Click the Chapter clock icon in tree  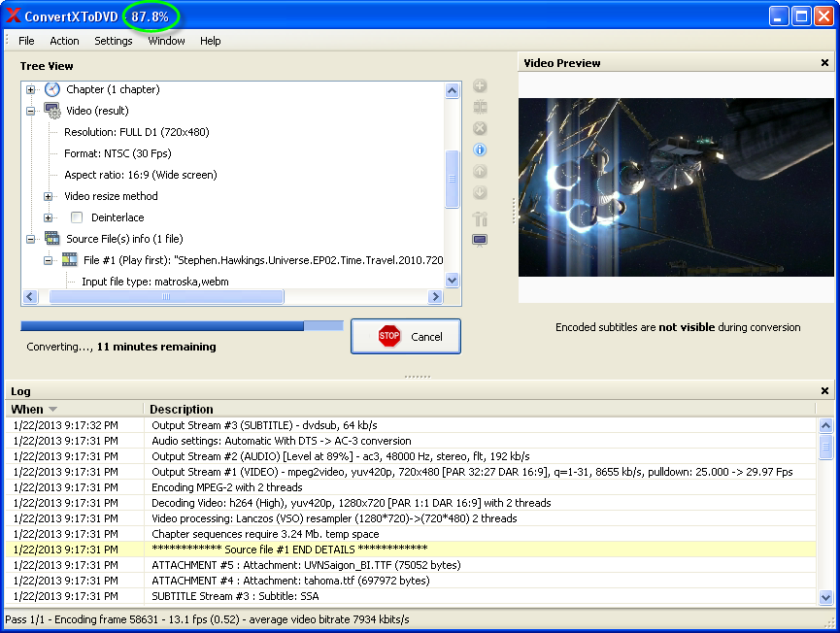click(52, 89)
